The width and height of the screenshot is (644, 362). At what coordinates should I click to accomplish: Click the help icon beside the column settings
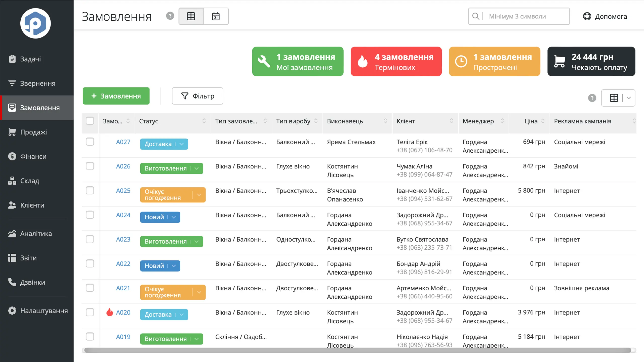(592, 98)
